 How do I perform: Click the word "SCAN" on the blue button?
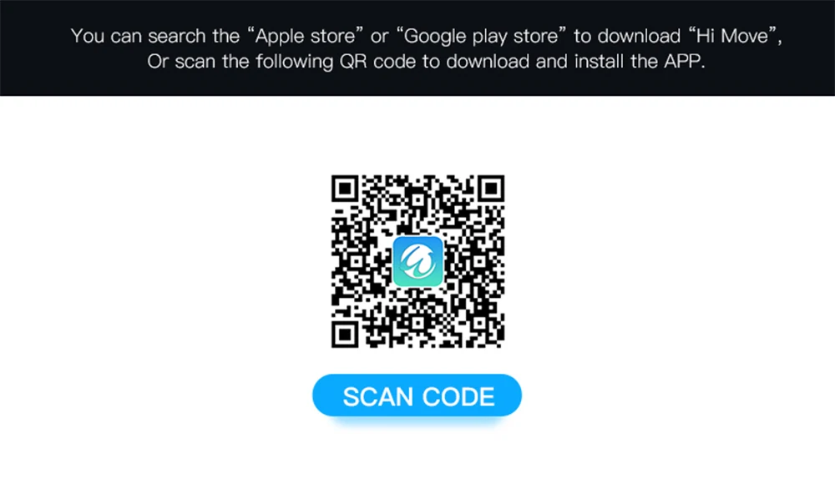pyautogui.click(x=378, y=397)
